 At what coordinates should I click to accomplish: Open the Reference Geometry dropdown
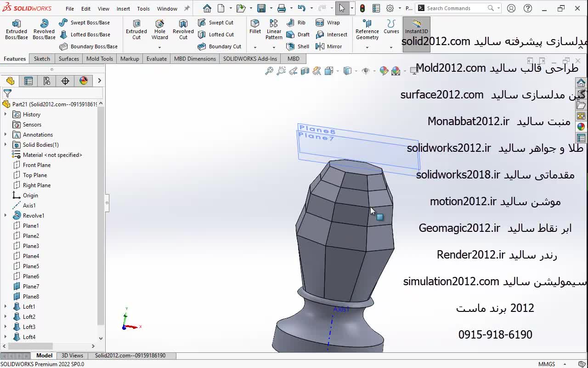pos(367,47)
